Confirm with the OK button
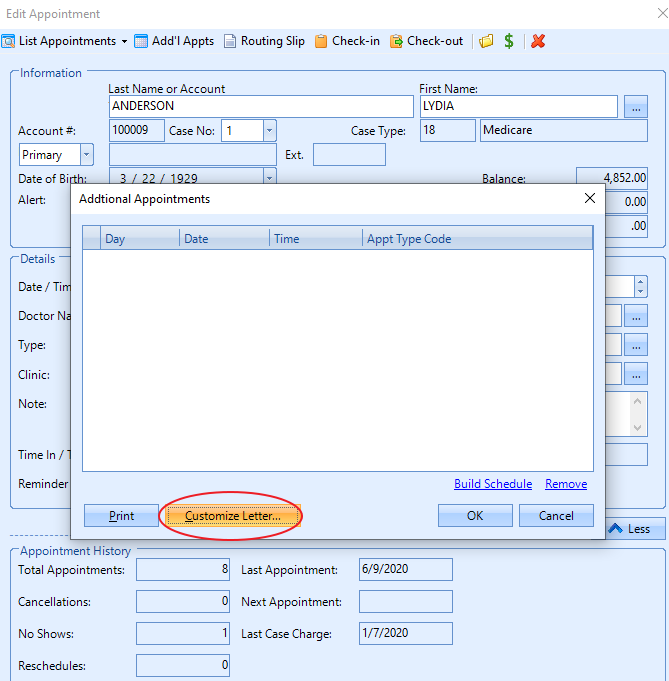669x681 pixels. [x=475, y=516]
